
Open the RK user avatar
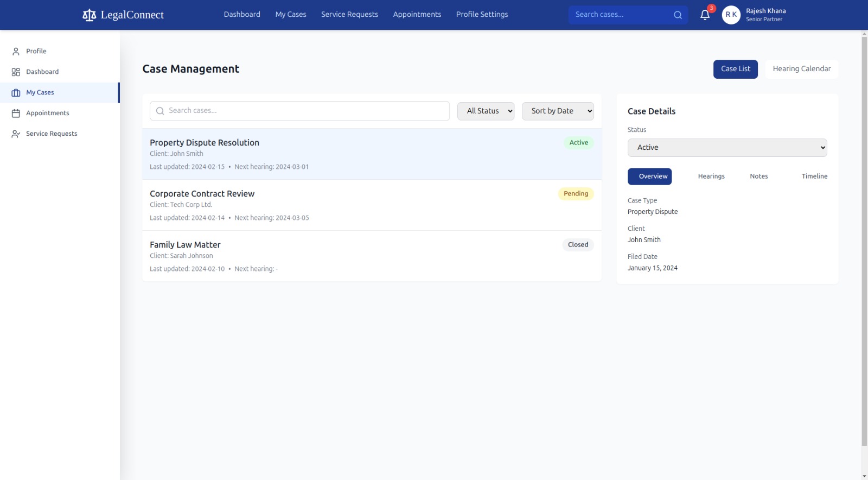coord(731,15)
